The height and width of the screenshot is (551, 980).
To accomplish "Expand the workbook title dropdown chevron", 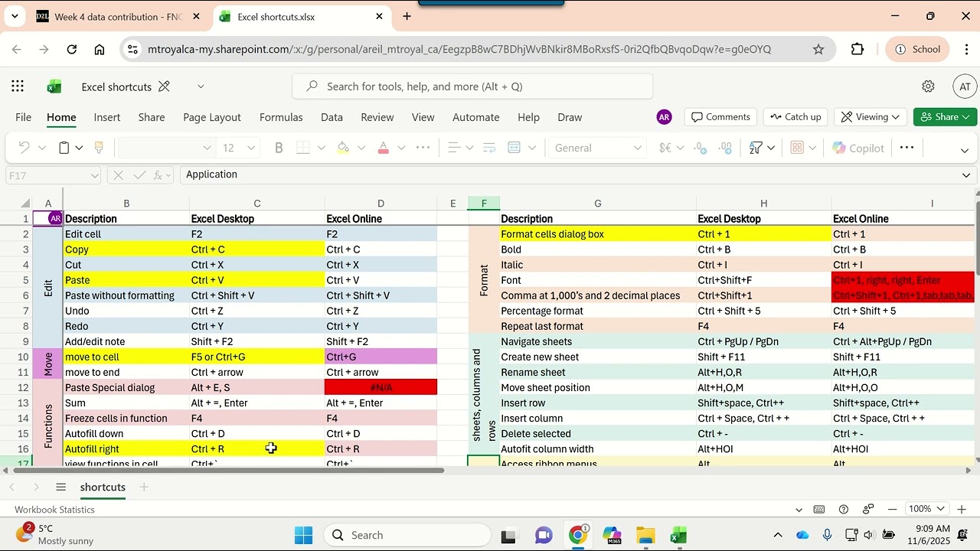I will pyautogui.click(x=201, y=86).
